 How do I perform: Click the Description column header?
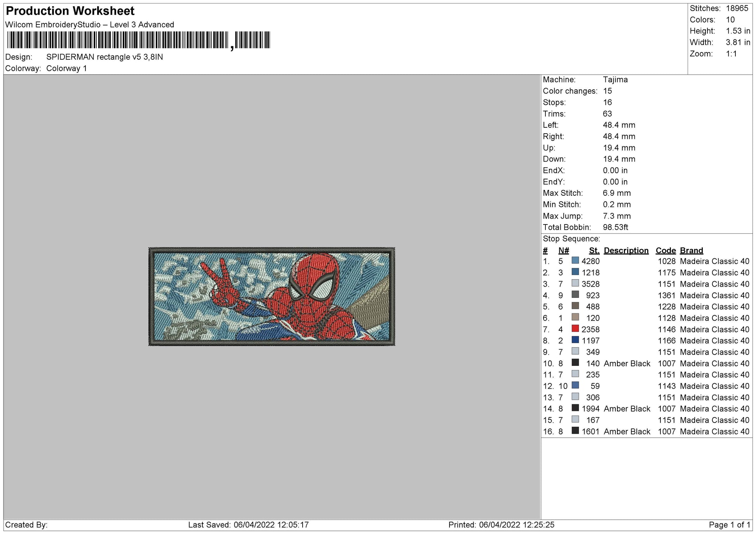(626, 250)
